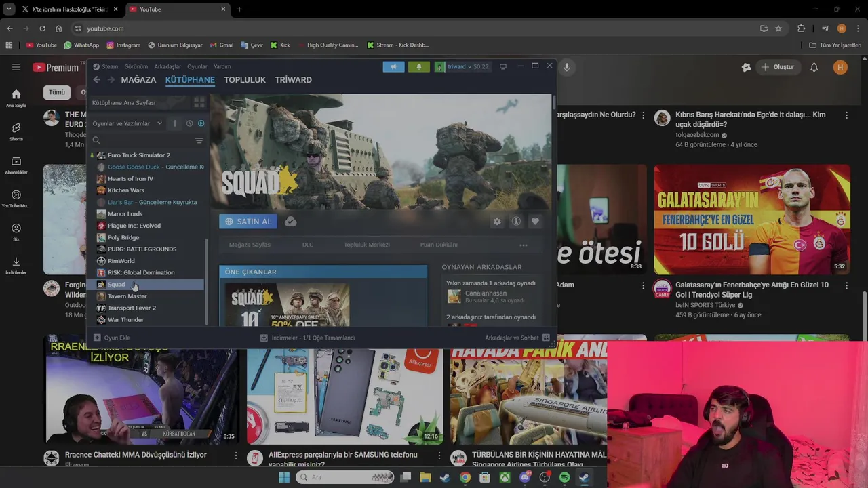Open Steam notifications bell button
The width and height of the screenshot is (868, 488).
click(418, 66)
